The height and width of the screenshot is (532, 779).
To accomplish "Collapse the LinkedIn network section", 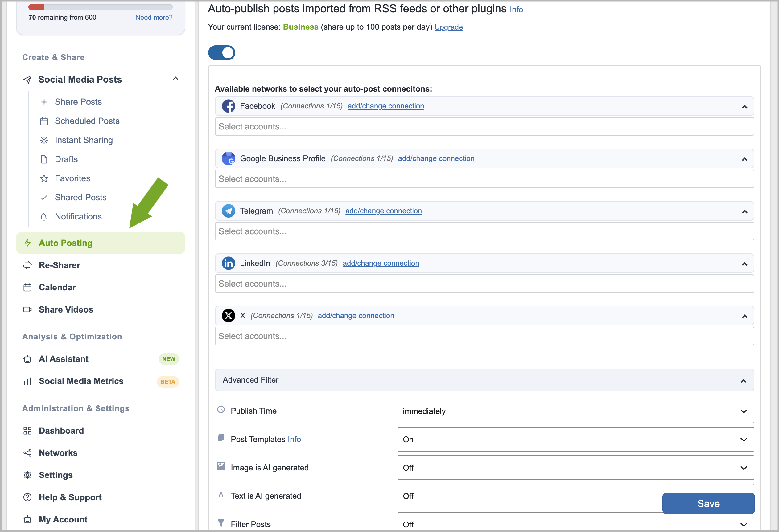I will (x=744, y=264).
